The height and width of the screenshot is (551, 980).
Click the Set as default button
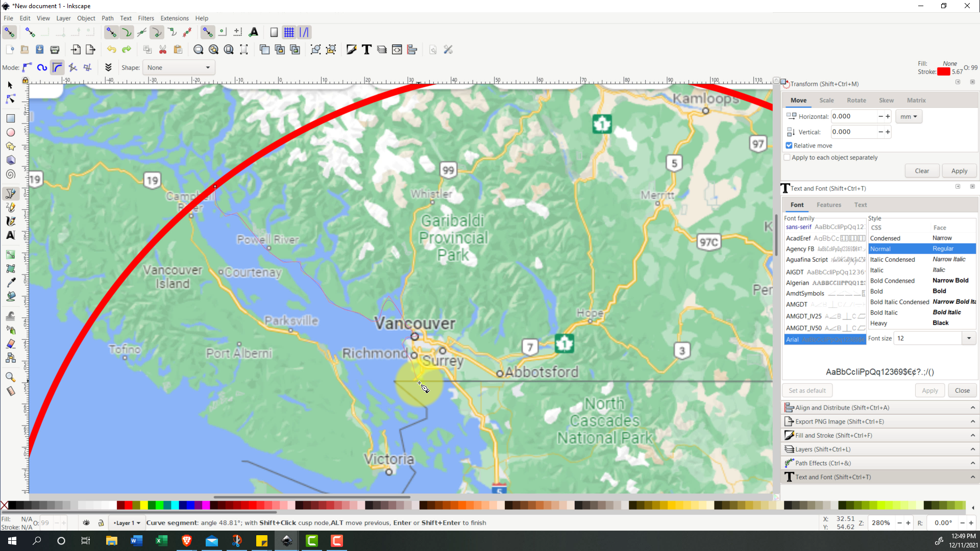pos(806,391)
